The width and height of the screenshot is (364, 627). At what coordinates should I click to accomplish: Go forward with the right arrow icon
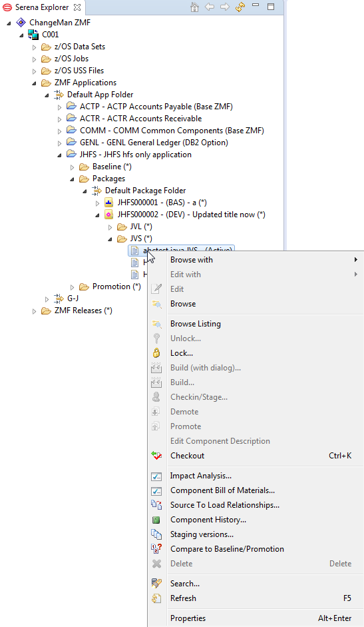pyautogui.click(x=225, y=7)
